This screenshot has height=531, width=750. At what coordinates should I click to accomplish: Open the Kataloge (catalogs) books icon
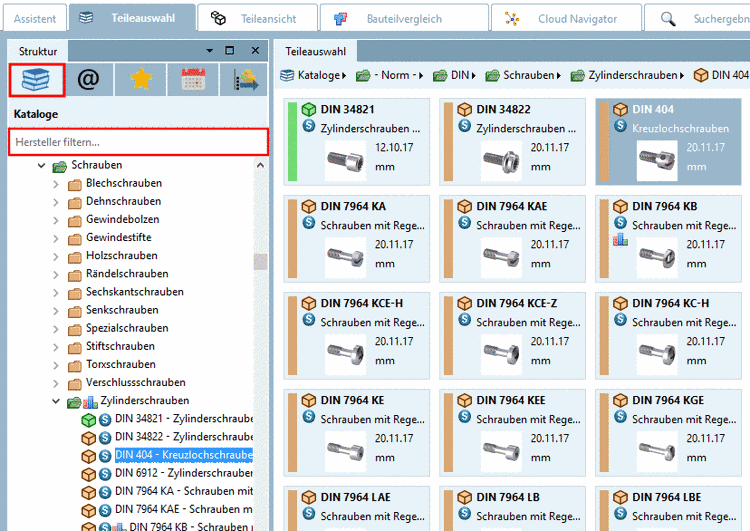(37, 80)
